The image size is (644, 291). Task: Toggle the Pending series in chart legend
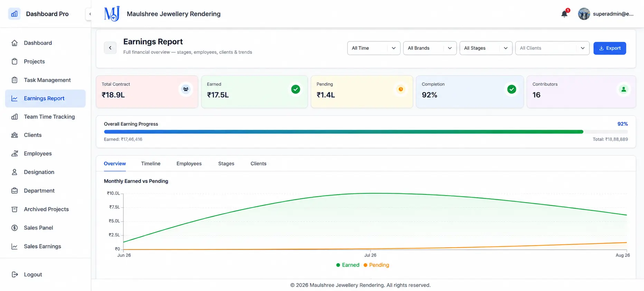click(376, 265)
